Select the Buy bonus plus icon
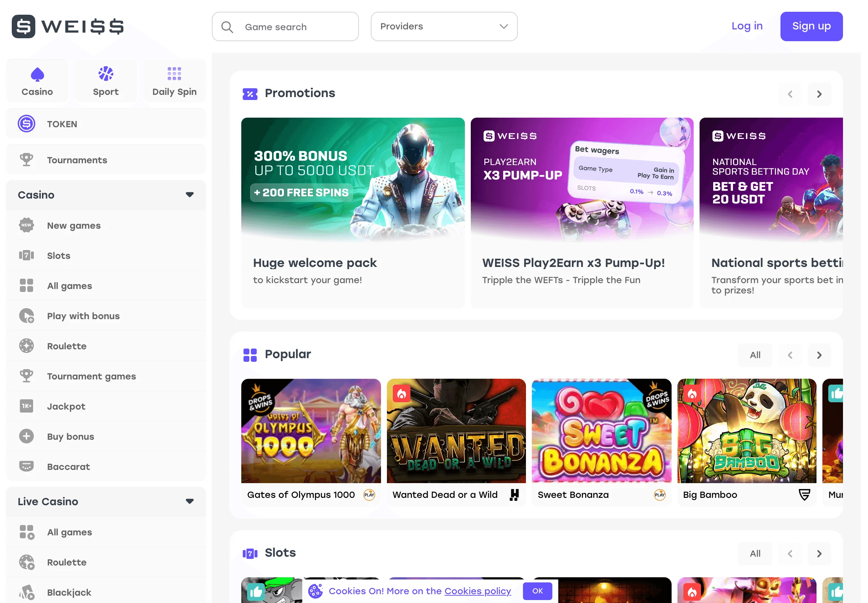The width and height of the screenshot is (868, 603). pos(26,436)
